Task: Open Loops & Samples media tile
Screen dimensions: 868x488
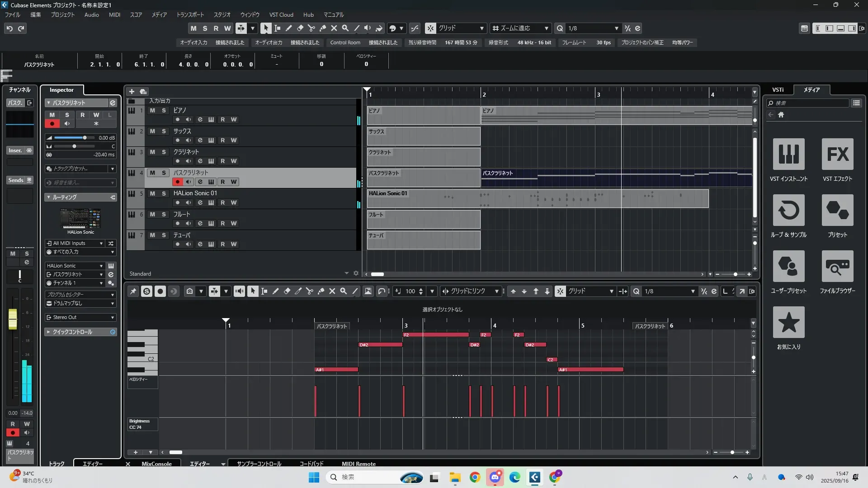Action: tap(788, 211)
